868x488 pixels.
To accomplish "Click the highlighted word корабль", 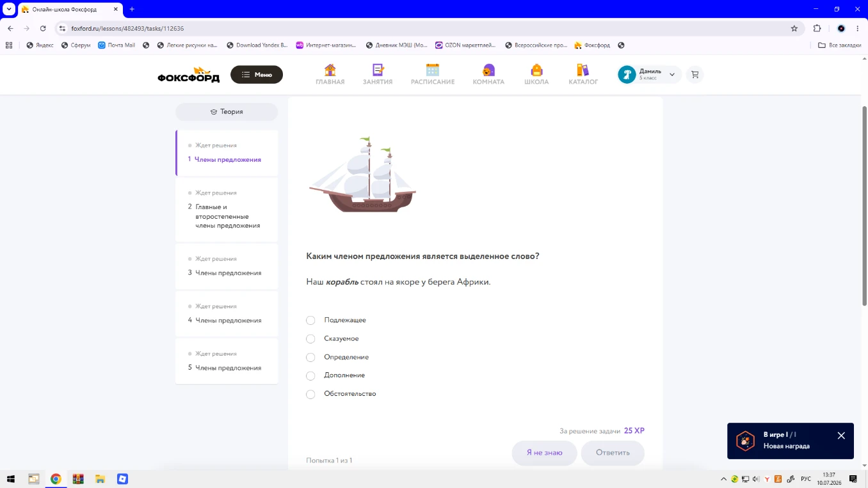I will 342,282.
